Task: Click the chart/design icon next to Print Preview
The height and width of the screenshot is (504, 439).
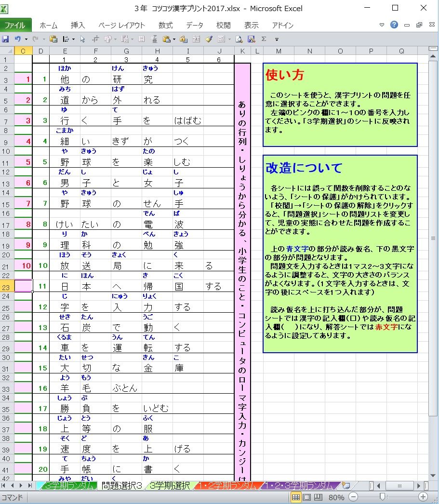Action: 252,39
